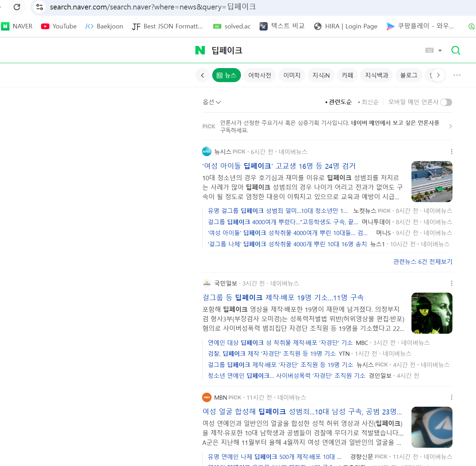Click the 국민일보 press logo

207,283
